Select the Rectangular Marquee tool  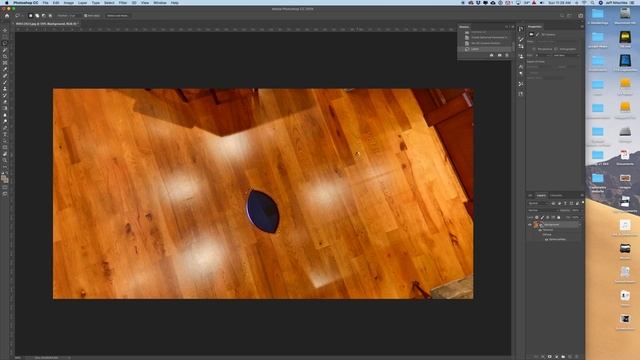click(x=5, y=36)
